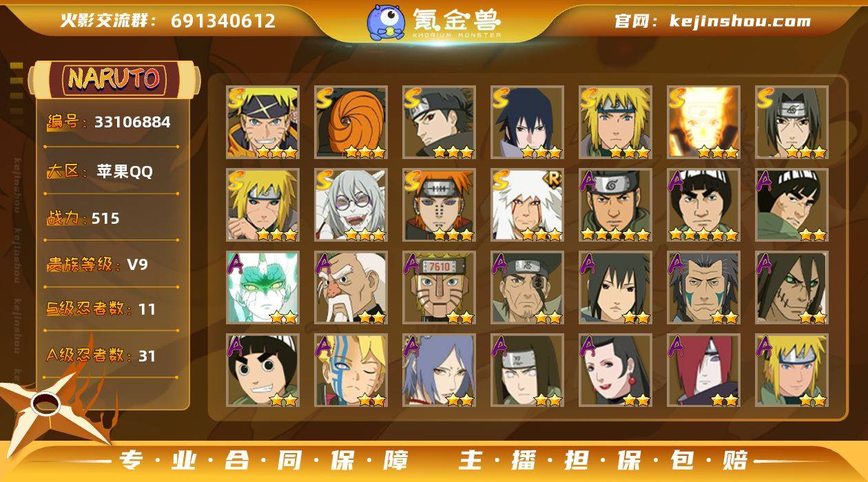868x482 pixels.
Task: Click the NARUTO scroll title banner
Action: tap(114, 79)
